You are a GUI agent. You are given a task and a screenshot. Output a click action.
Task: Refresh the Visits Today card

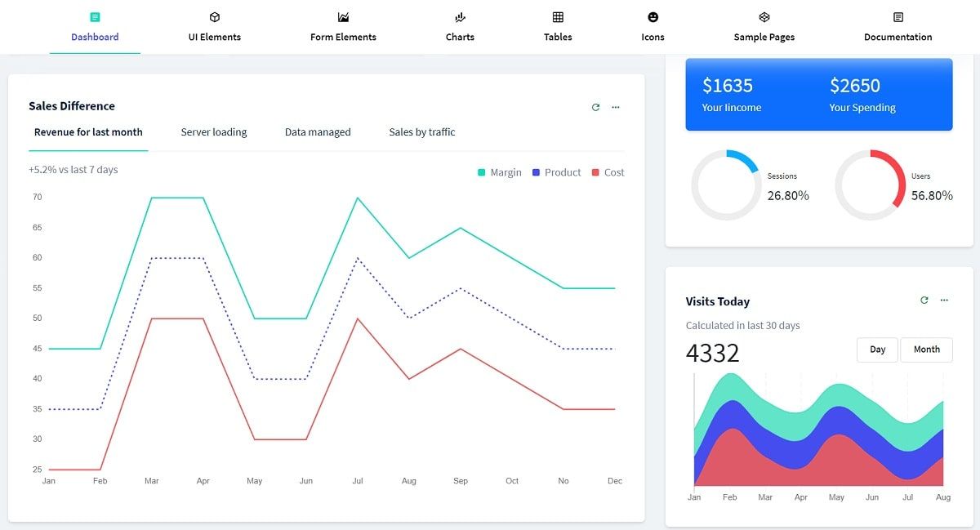click(x=924, y=301)
